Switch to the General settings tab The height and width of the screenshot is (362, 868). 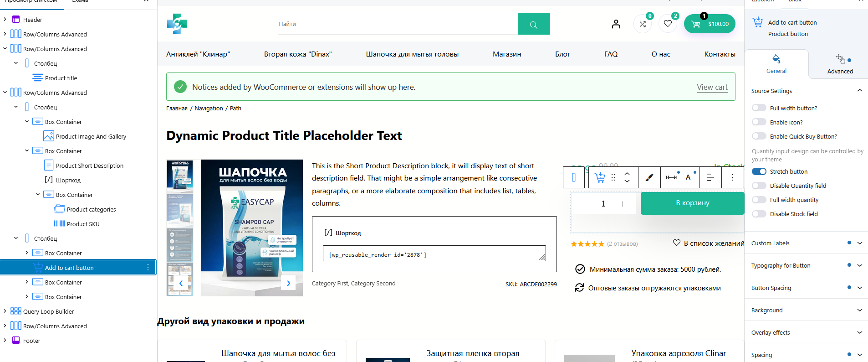click(x=776, y=64)
